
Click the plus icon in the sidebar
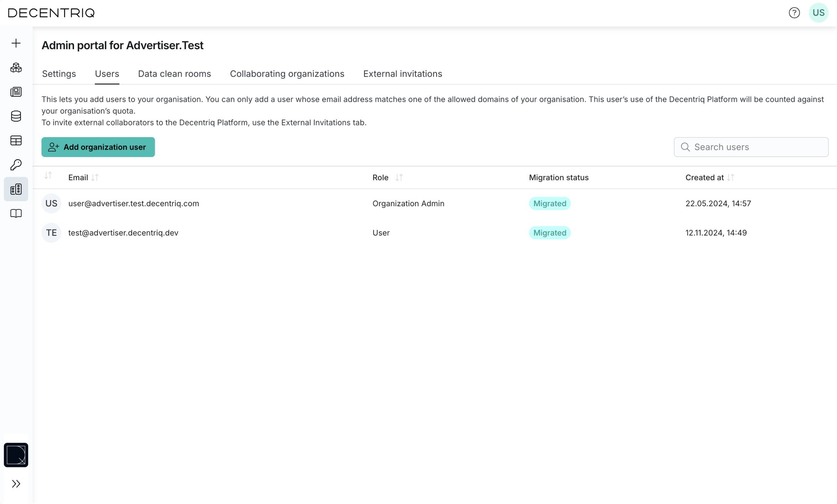tap(16, 43)
